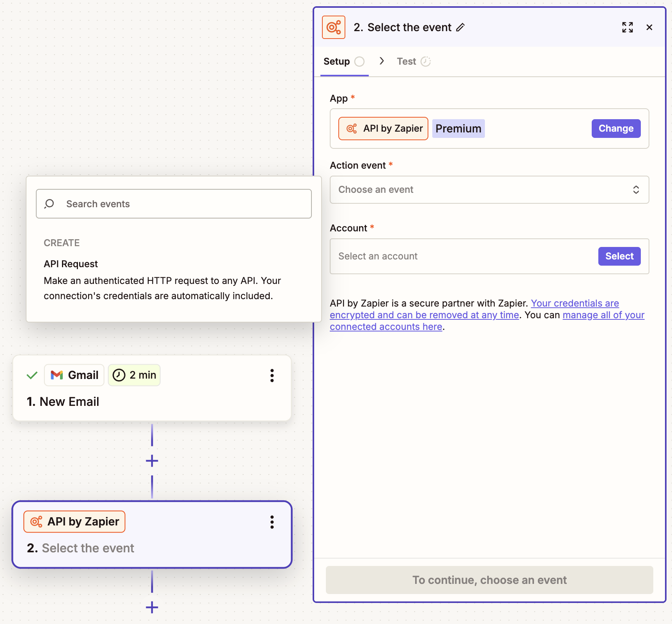The height and width of the screenshot is (624, 672).
Task: Click the Premium badge
Action: coord(458,129)
